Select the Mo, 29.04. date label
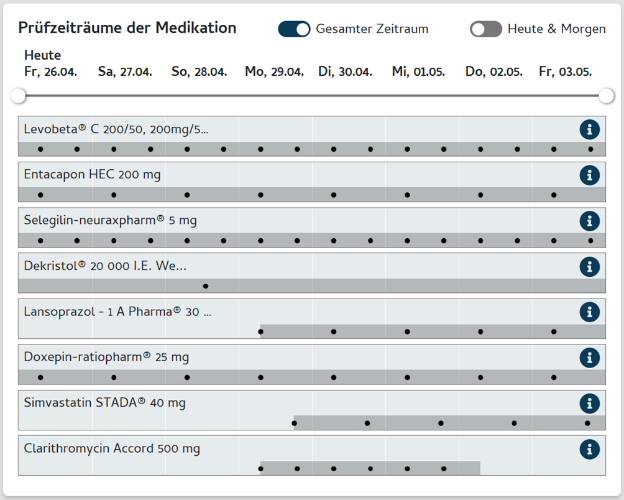624x500 pixels. tap(272, 72)
